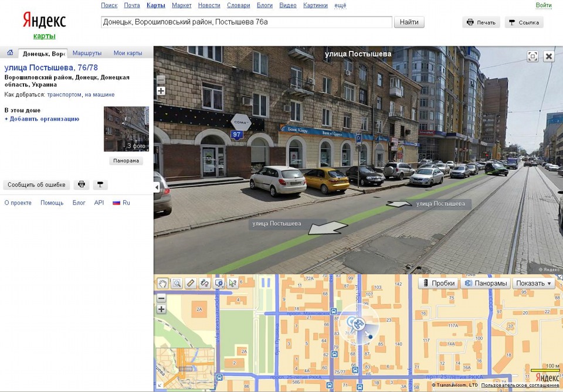Screen dimensions: 563x392
Task: Toggle the Панорамы layer on the map
Action: tap(485, 283)
